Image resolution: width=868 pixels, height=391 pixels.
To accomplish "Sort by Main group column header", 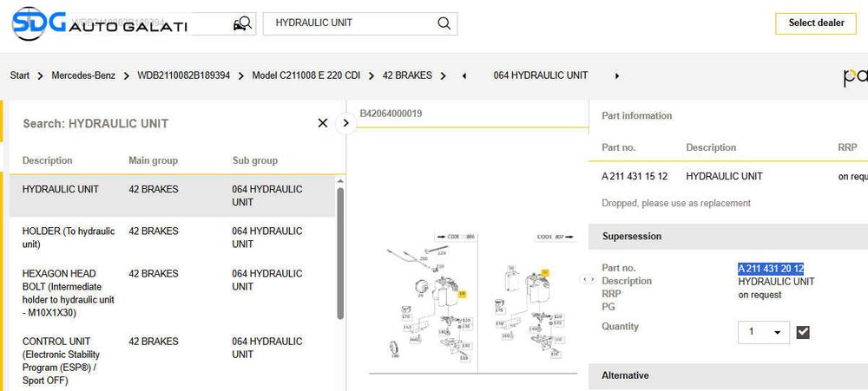I will click(154, 160).
